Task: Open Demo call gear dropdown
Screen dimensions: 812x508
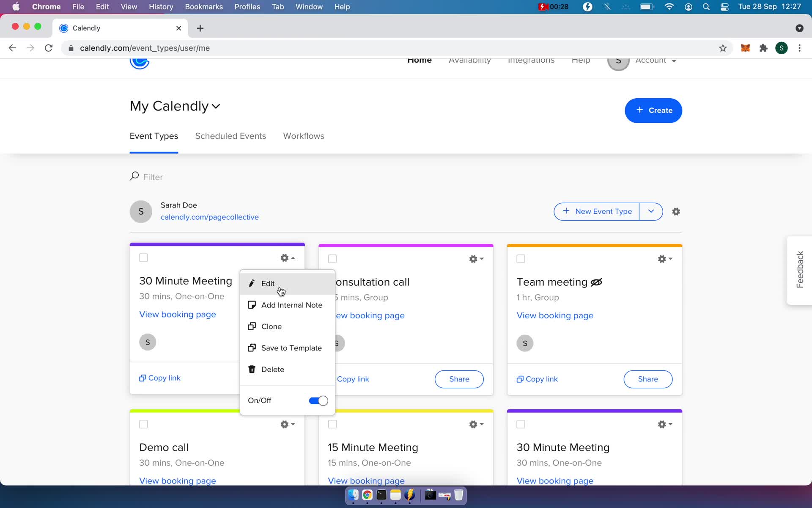Action: click(288, 424)
